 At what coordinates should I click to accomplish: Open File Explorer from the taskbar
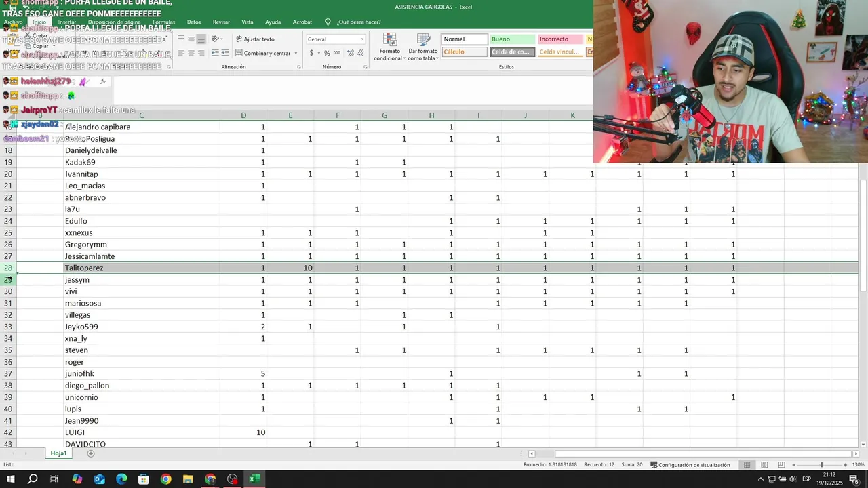(188, 479)
